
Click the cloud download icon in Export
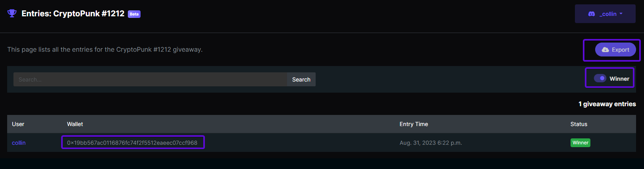coord(605,50)
